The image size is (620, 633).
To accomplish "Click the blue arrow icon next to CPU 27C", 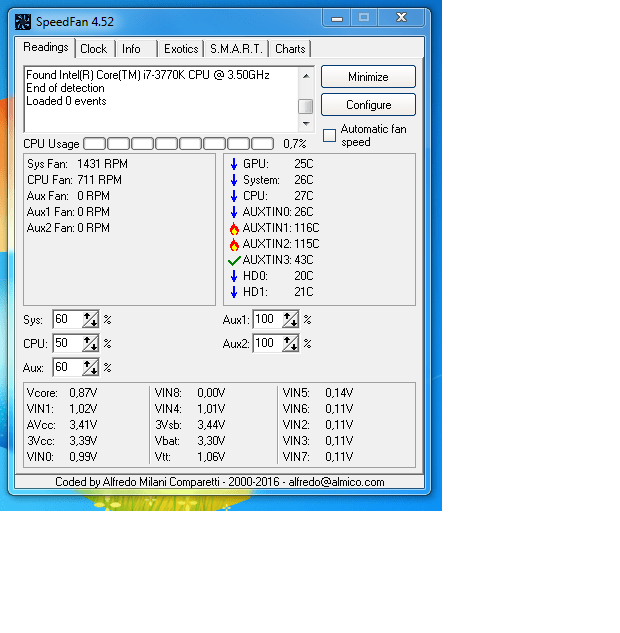I will point(234,196).
